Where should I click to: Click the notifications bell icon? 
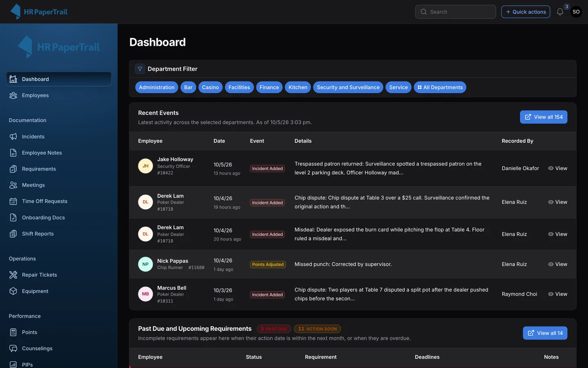point(560,12)
